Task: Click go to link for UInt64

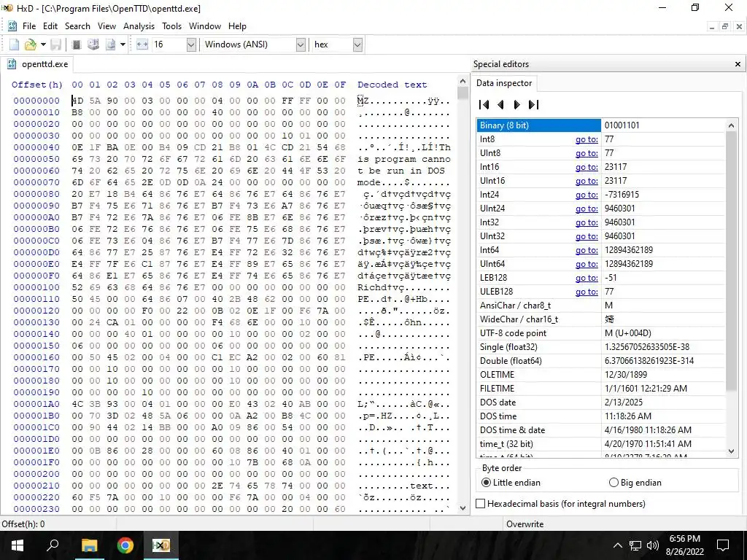Action: pos(587,264)
